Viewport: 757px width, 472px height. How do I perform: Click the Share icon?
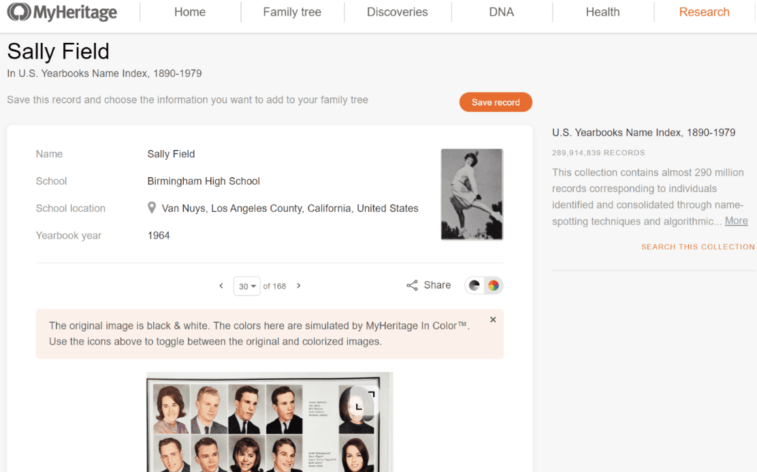click(x=412, y=285)
